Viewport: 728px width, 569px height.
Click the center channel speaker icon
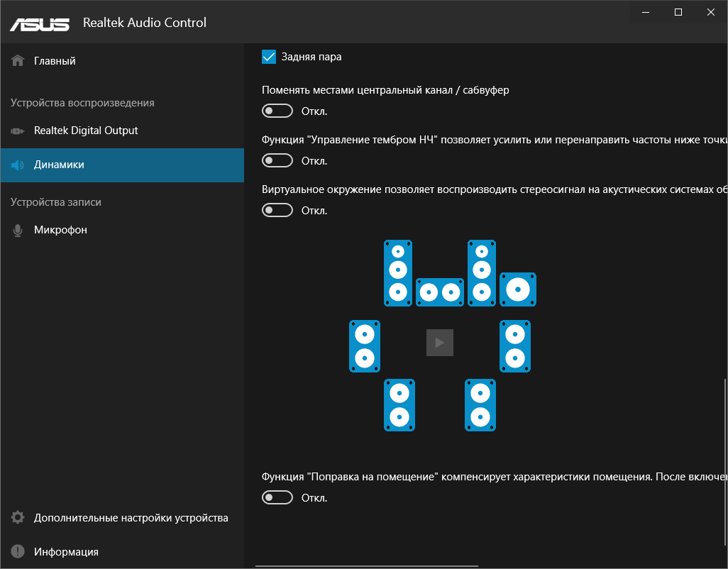[440, 292]
